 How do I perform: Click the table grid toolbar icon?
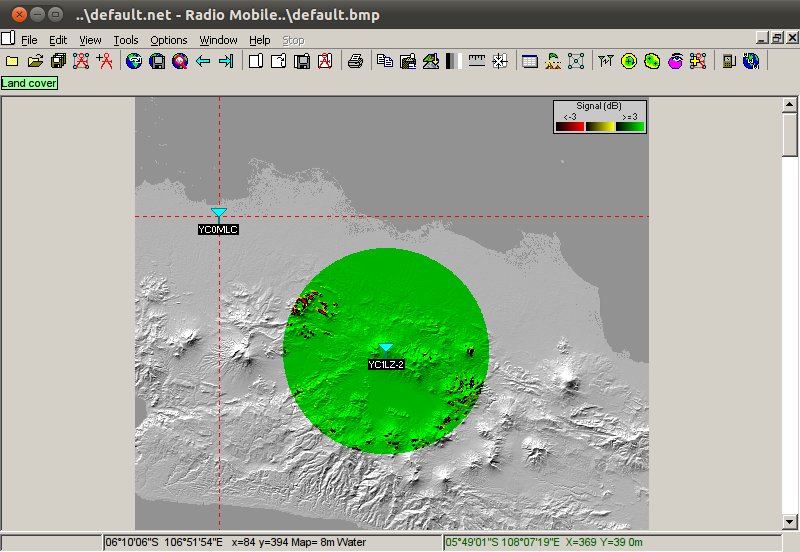point(529,62)
